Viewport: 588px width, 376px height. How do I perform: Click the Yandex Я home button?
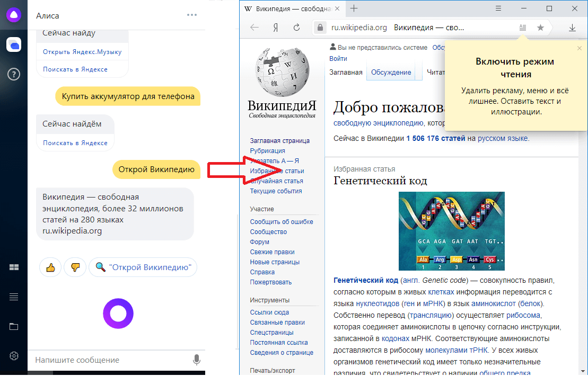click(x=276, y=28)
